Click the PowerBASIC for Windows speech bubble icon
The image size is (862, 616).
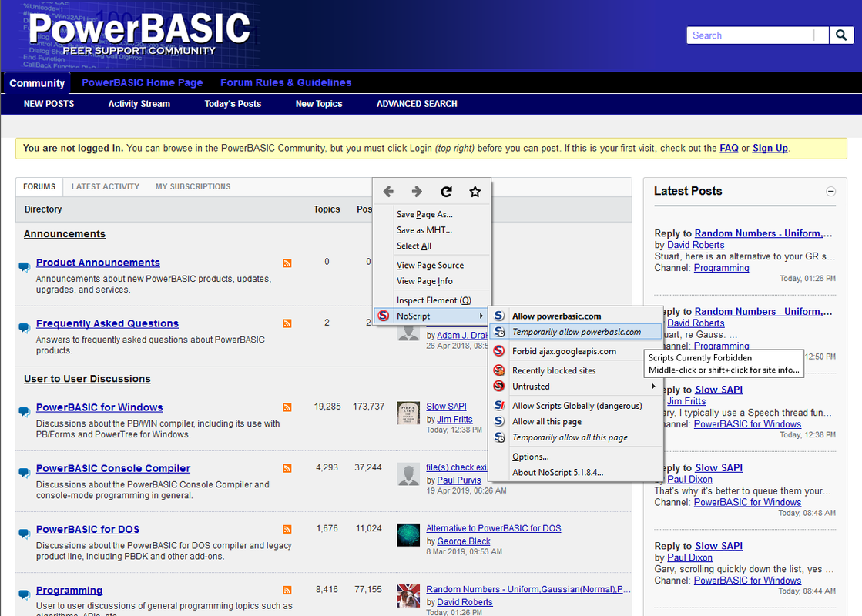(24, 412)
